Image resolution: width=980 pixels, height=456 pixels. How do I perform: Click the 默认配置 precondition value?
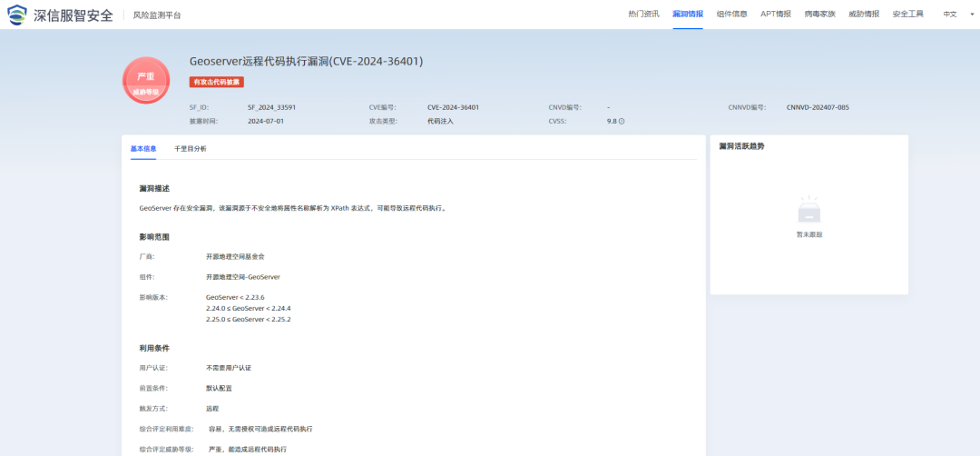[x=219, y=388]
